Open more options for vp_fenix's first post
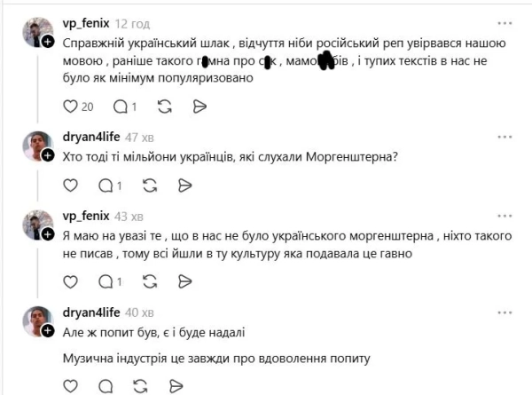This screenshot has height=395, width=532. 505,23
